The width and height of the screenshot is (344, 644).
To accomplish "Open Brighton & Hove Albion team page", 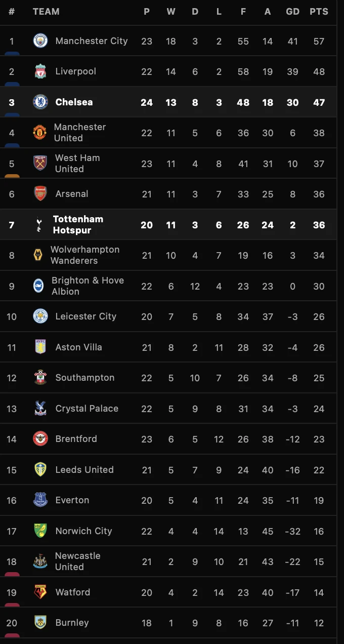I will [88, 286].
